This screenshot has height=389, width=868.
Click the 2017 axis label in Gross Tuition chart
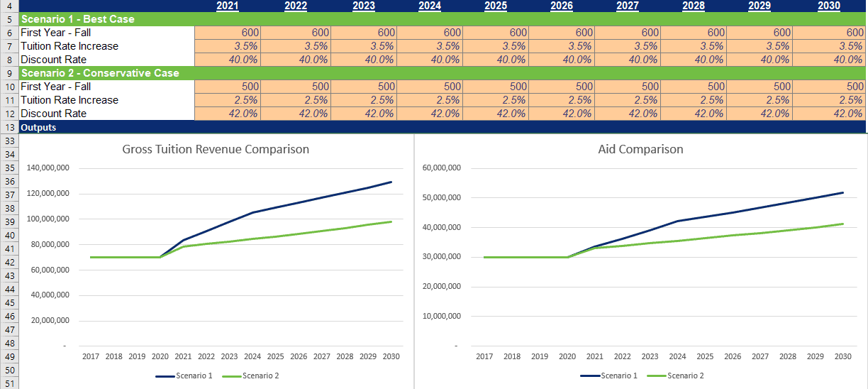click(91, 356)
